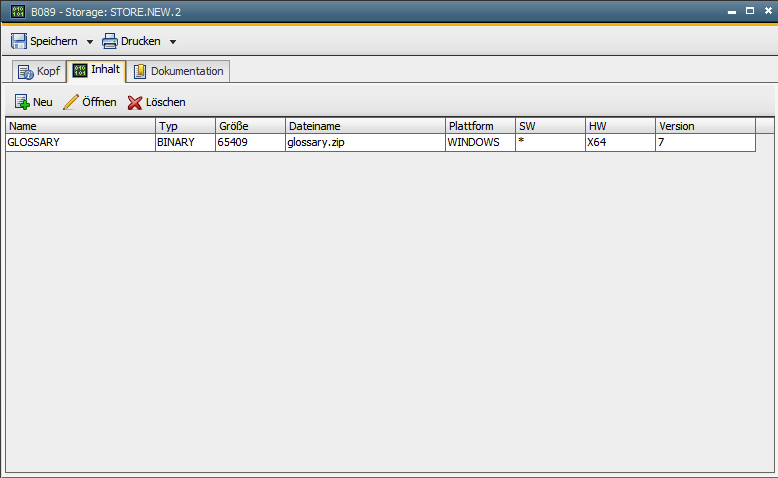Click the Neu add entry icon
Screen dimensions: 778x478
(x=22, y=102)
